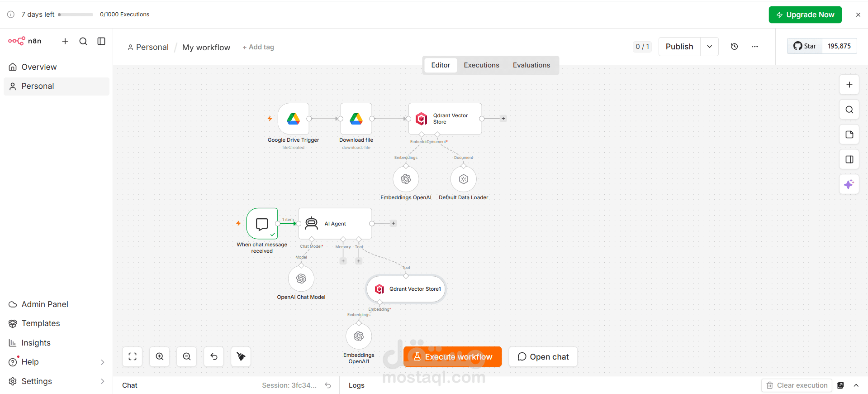Select the Download file Google Drive node
This screenshot has height=394, width=868.
coord(356,119)
